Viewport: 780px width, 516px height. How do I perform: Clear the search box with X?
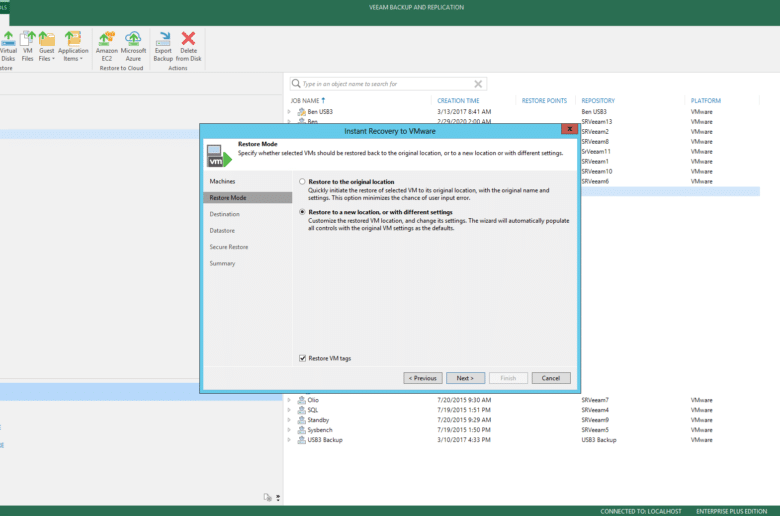[478, 84]
